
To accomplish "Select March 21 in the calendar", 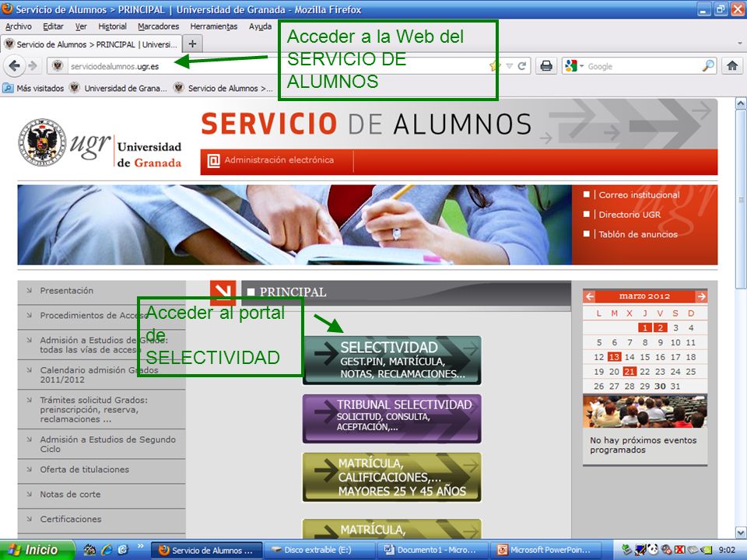I will click(x=630, y=372).
